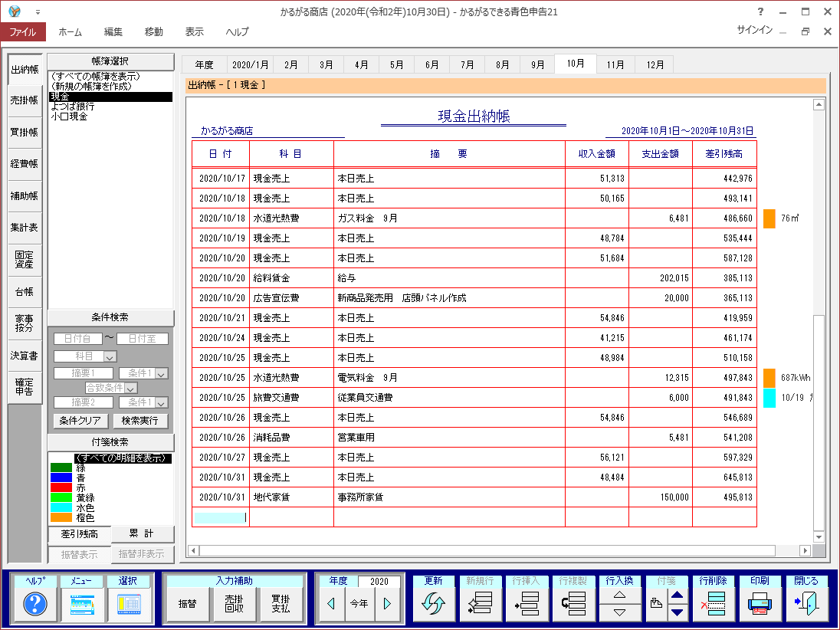Open the 合致条件 dropdown
Image resolution: width=840 pixels, height=630 pixels.
(x=131, y=388)
